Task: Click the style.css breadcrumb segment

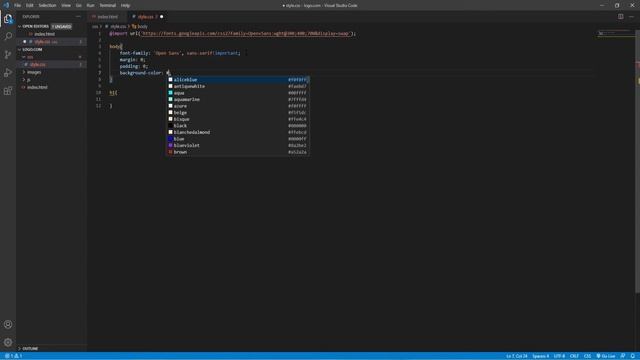Action: [118, 27]
